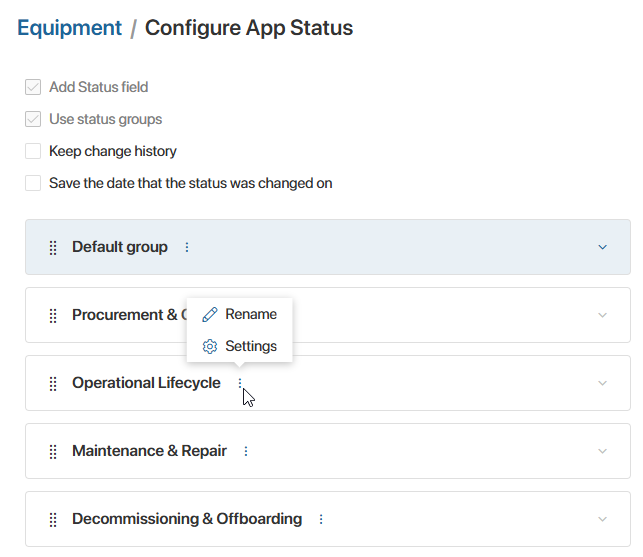Expand the Operational Lifecycle chevron
The width and height of the screenshot is (643, 557).
[x=602, y=383]
